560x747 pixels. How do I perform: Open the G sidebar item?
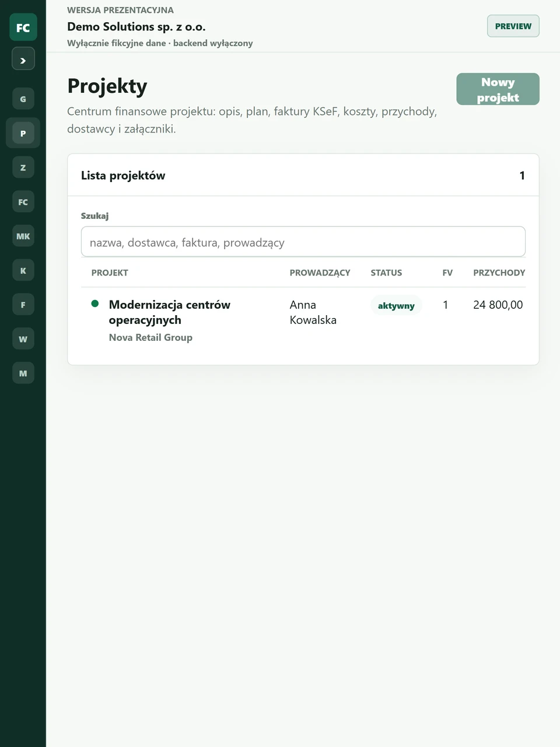pyautogui.click(x=23, y=99)
